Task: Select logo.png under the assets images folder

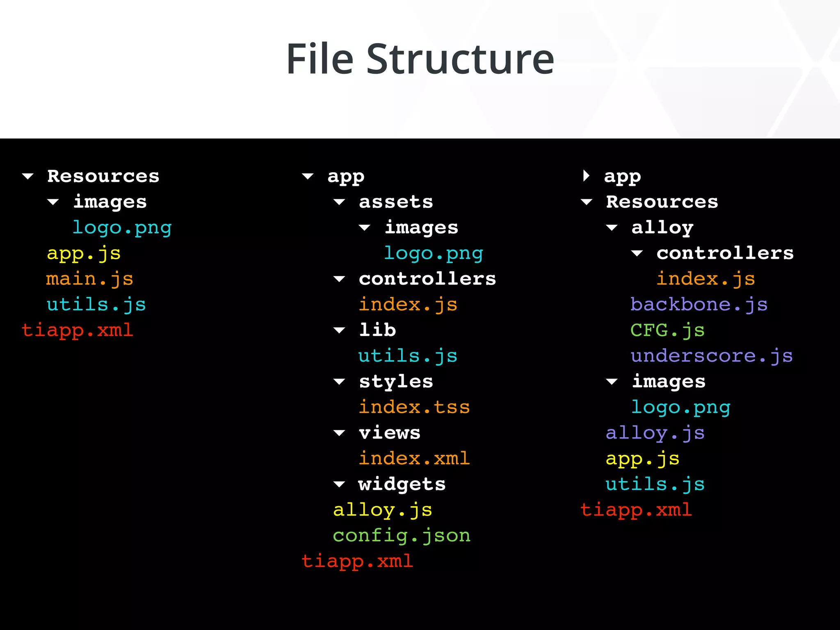Action: pos(434,253)
